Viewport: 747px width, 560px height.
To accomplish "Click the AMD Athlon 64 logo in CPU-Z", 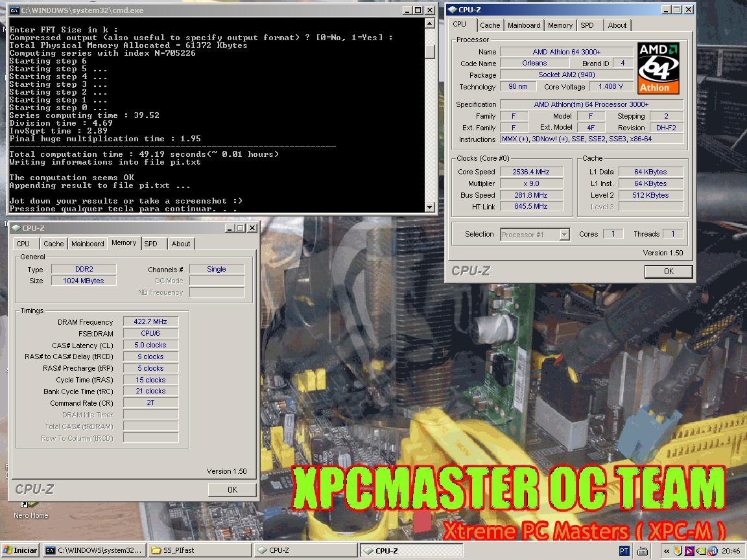I will point(658,68).
